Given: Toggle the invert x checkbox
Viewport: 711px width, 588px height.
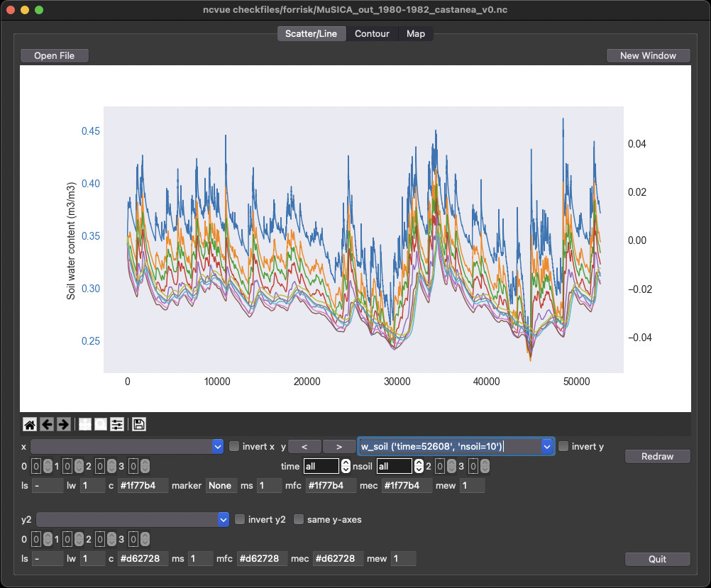Looking at the screenshot, I should 234,447.
